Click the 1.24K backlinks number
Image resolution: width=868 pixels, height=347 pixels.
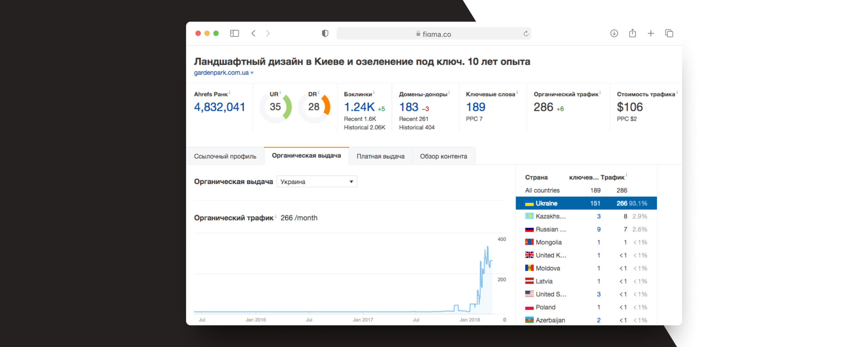359,107
